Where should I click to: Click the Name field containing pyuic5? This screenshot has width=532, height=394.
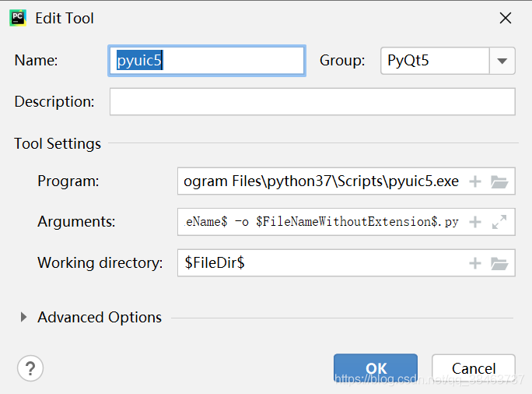pos(206,61)
